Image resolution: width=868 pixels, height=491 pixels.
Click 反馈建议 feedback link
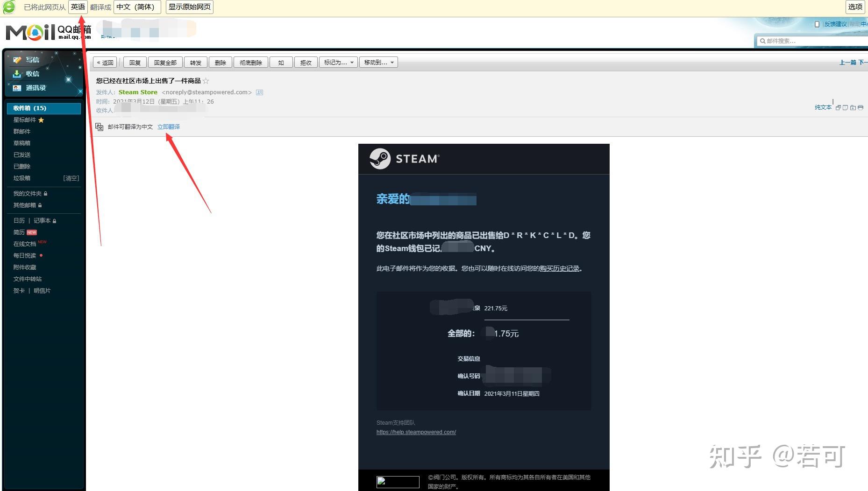pos(835,24)
